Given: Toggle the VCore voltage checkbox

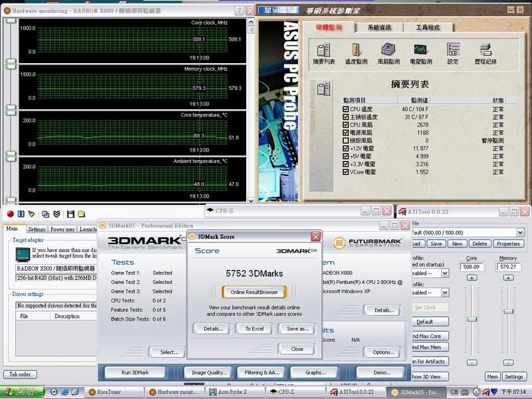Looking at the screenshot, I should pos(345,172).
